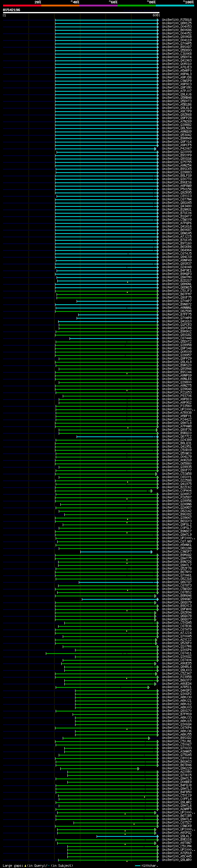This screenshot has height=868, width=197.
Task: Select hit label UniRef100_Q70AP7
Action: click(x=176, y=301)
